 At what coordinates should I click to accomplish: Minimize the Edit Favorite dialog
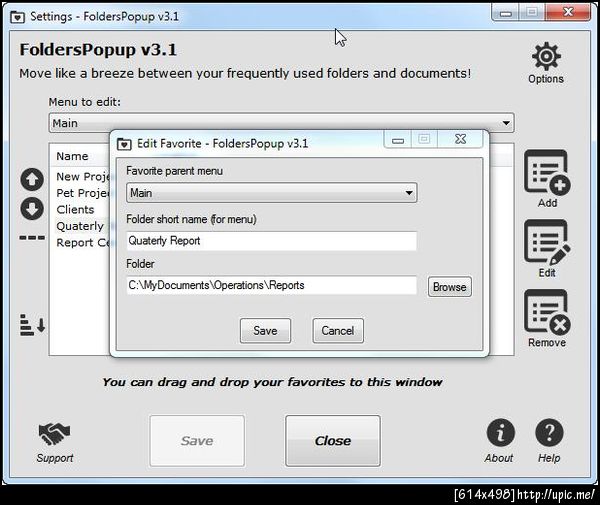click(398, 140)
